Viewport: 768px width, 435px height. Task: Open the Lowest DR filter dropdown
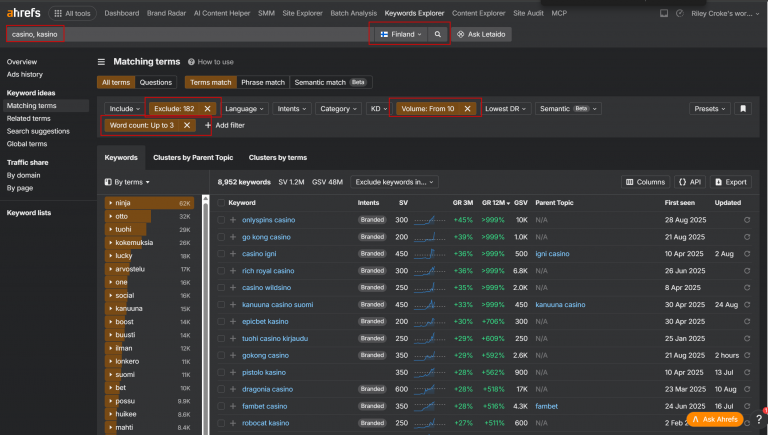505,109
